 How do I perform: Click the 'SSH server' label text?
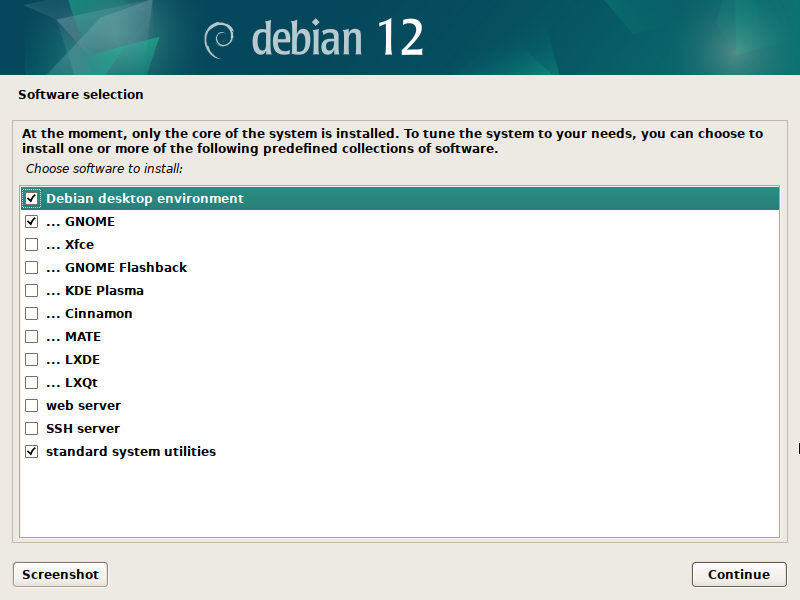[83, 428]
